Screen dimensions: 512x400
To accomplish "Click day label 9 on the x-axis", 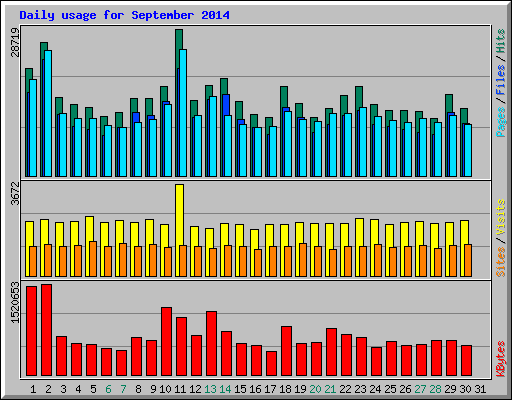I will 153,389.
